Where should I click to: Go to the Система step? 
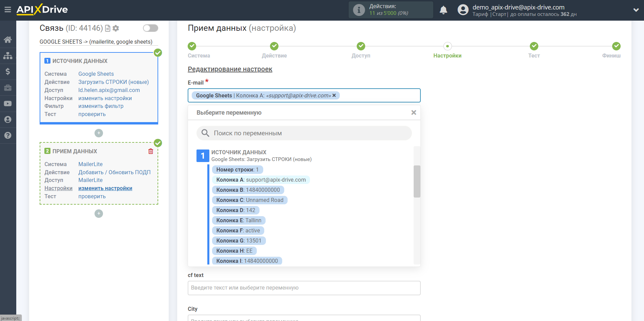tap(199, 50)
